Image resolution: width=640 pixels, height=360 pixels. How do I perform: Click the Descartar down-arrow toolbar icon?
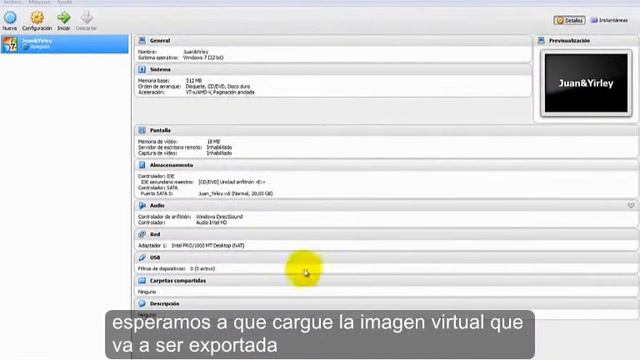coord(87,18)
